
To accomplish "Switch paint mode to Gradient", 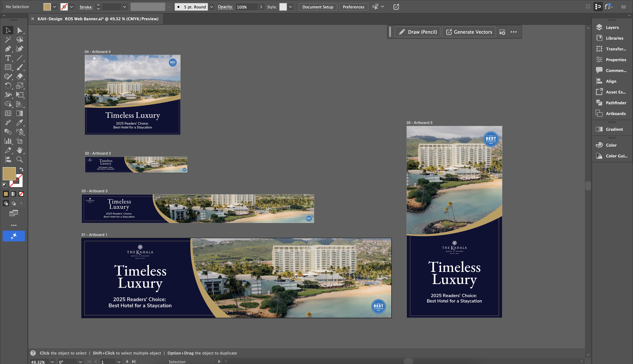I will pos(14,194).
